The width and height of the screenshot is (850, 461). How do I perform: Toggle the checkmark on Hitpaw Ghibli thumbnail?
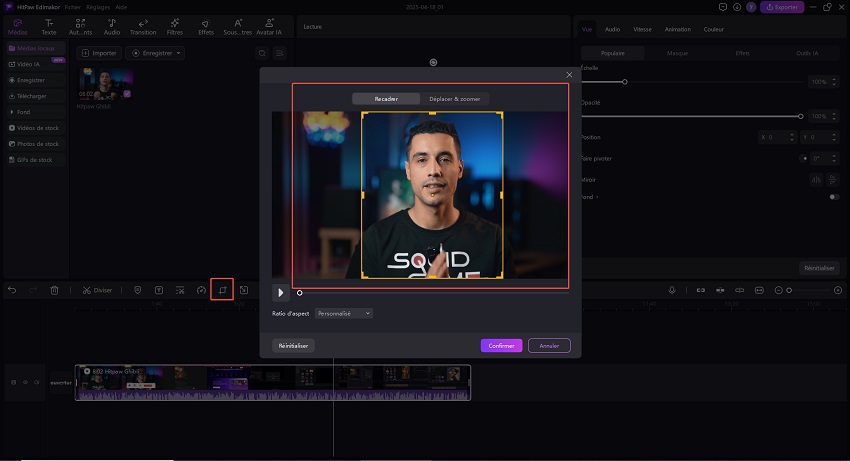tap(127, 94)
